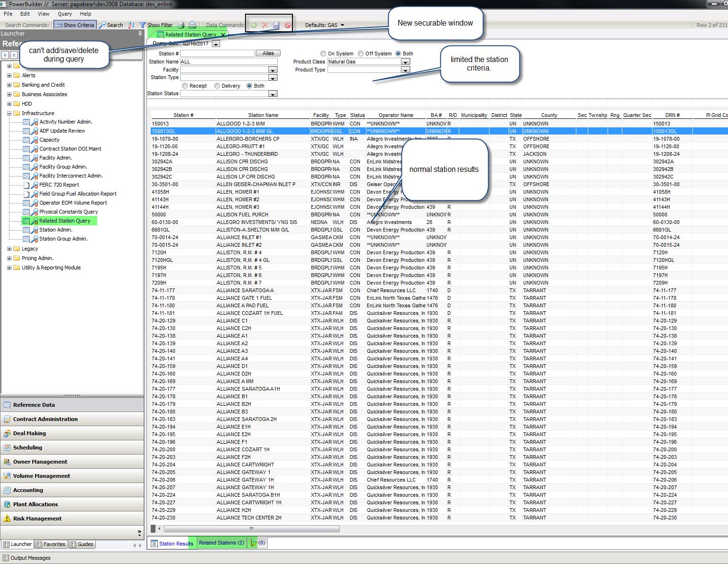
Task: Click the Station # input field
Action: click(x=218, y=54)
